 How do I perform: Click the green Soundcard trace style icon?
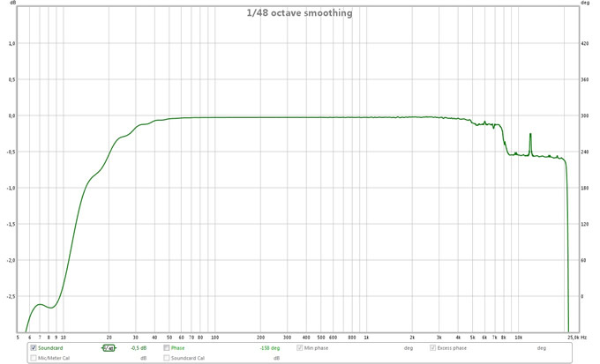point(108,348)
